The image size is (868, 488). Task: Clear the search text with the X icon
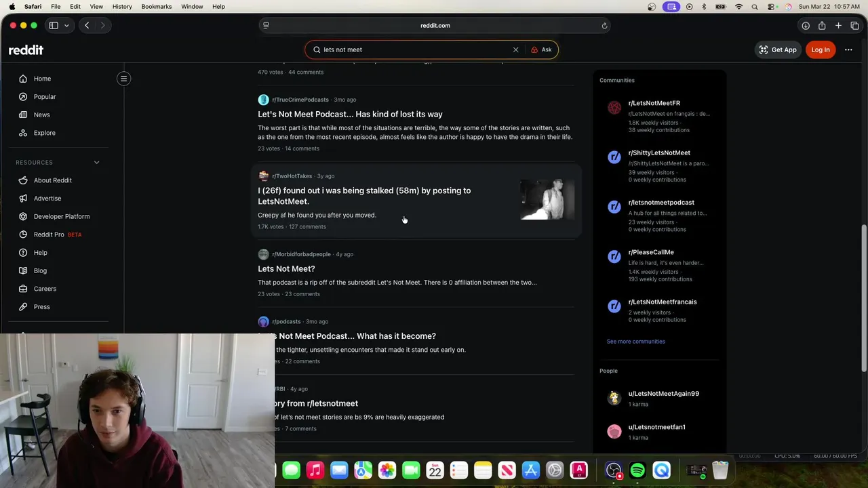click(x=515, y=49)
